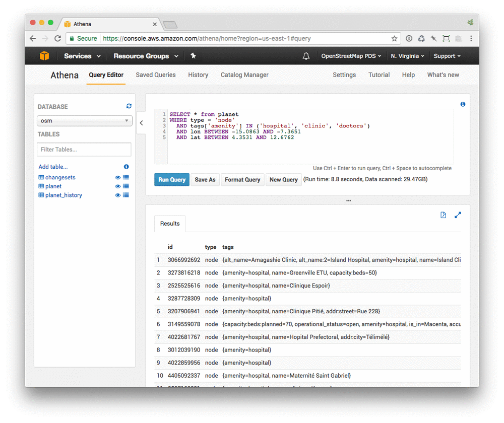Open What's new
This screenshot has height=423, width=504.
[443, 75]
